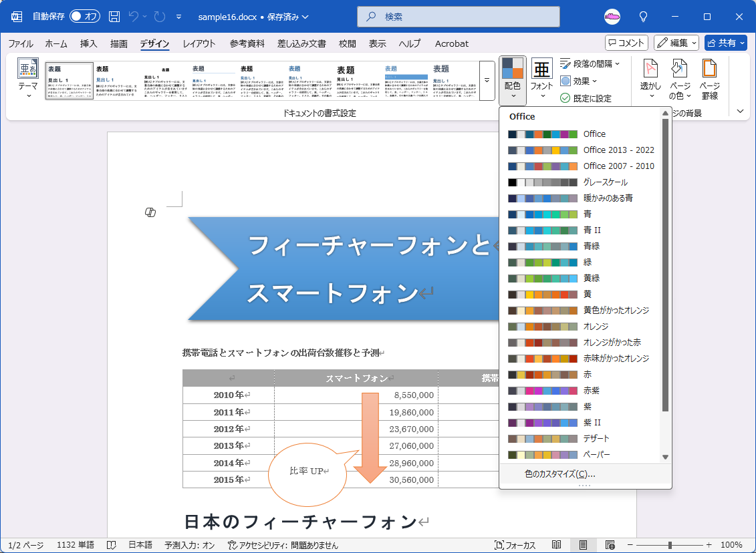The width and height of the screenshot is (756, 553).
Task: Pick the Yellow Orange (黄色がかったオレンジ) scheme
Action: (x=581, y=310)
